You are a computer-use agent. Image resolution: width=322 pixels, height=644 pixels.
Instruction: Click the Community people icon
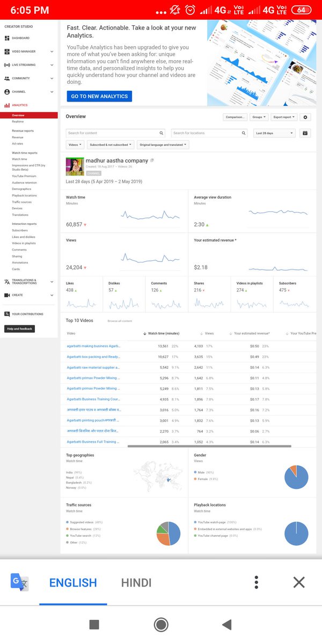click(x=7, y=78)
